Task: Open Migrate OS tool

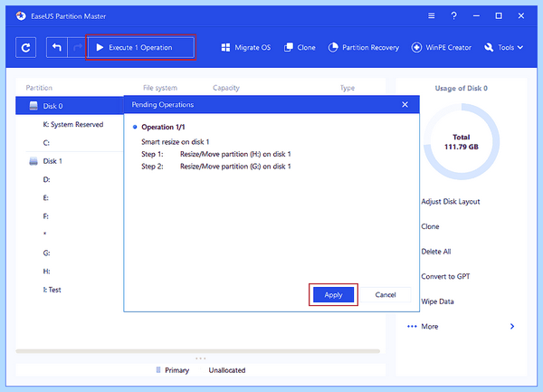Action: [246, 47]
